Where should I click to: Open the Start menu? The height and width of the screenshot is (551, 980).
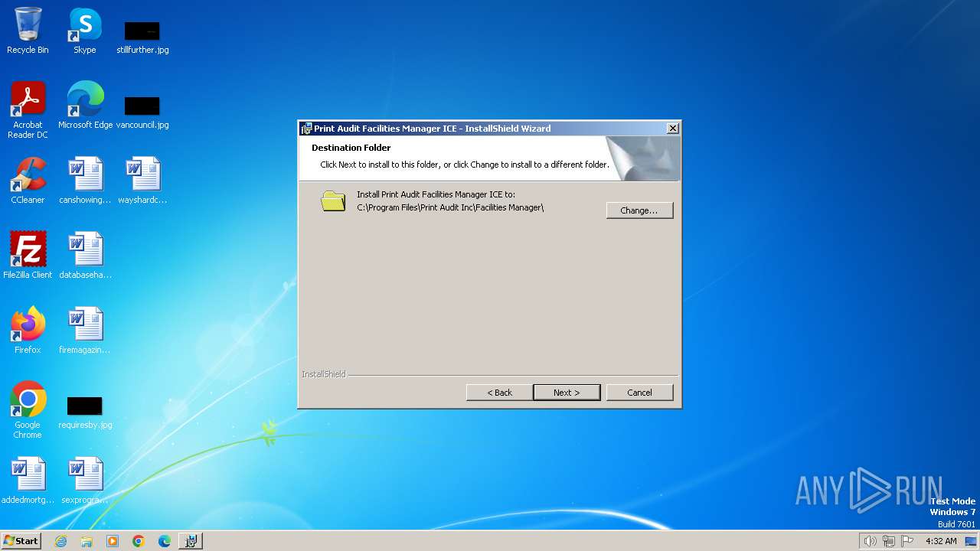coord(21,541)
